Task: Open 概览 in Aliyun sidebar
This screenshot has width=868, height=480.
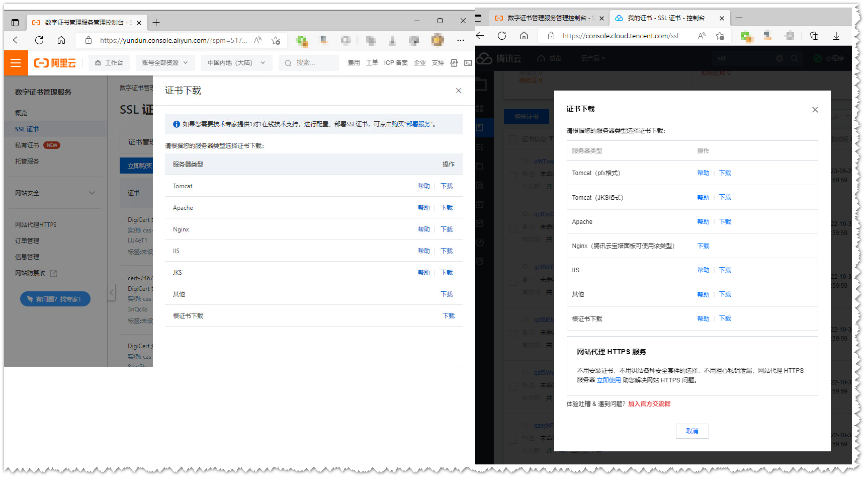Action: click(x=21, y=113)
